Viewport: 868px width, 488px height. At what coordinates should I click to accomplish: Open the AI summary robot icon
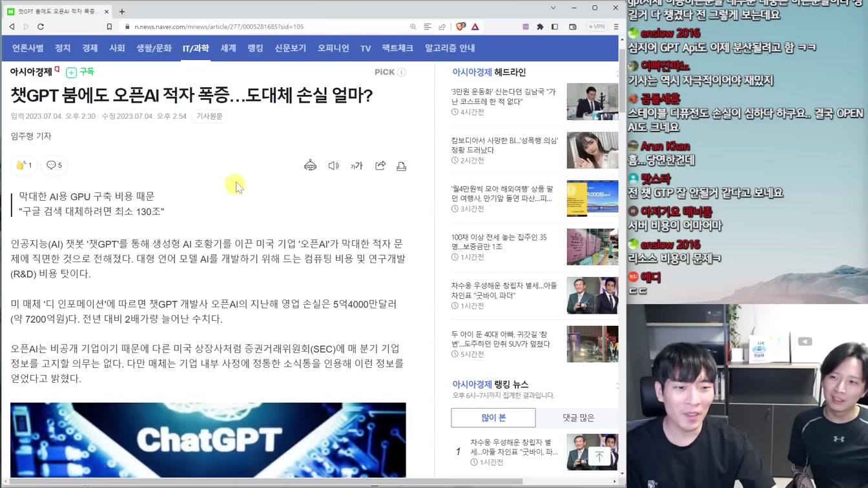coord(310,166)
